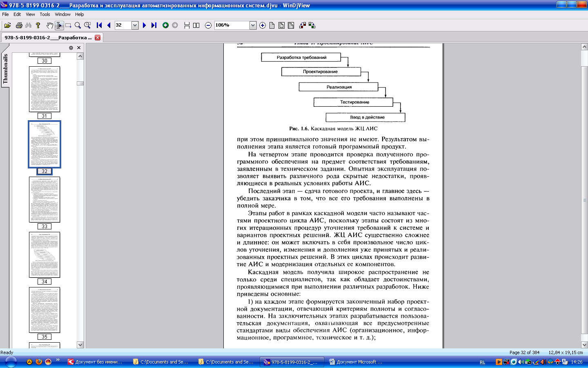Viewport: 588px width, 368px height.
Task: Open the Edit menu
Action: [17, 14]
